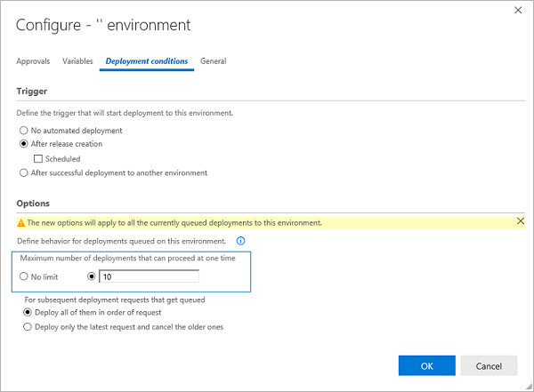Viewport: 534px width, 392px height.
Task: Choose After successful deployment to another environment
Action: tap(23, 172)
